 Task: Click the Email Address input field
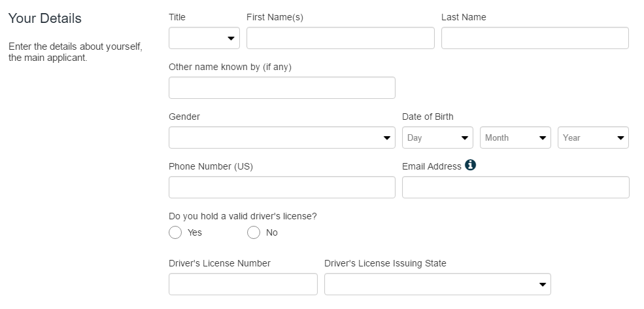coord(515,187)
